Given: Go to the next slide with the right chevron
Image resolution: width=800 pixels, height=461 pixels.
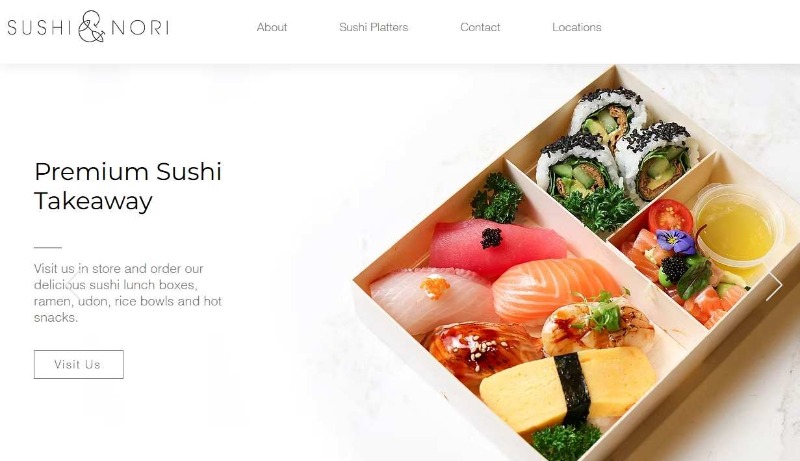Looking at the screenshot, I should (774, 287).
